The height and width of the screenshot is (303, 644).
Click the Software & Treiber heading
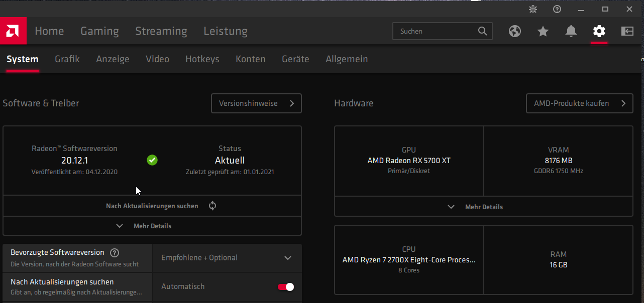pyautogui.click(x=41, y=103)
